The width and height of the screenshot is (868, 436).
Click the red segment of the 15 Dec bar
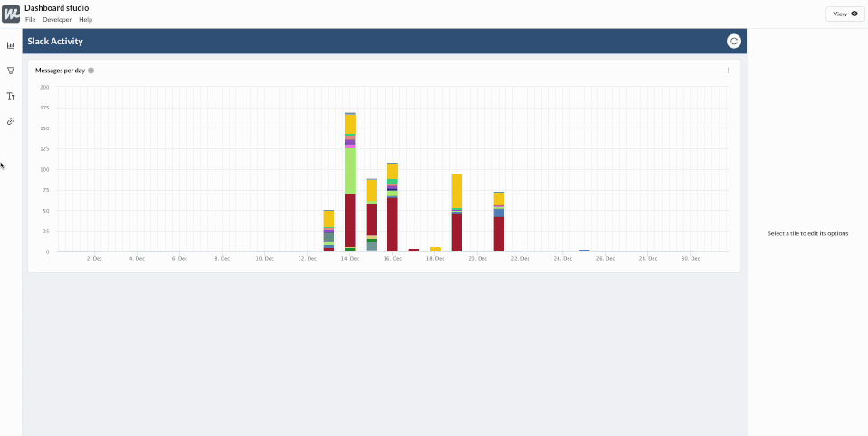click(371, 220)
